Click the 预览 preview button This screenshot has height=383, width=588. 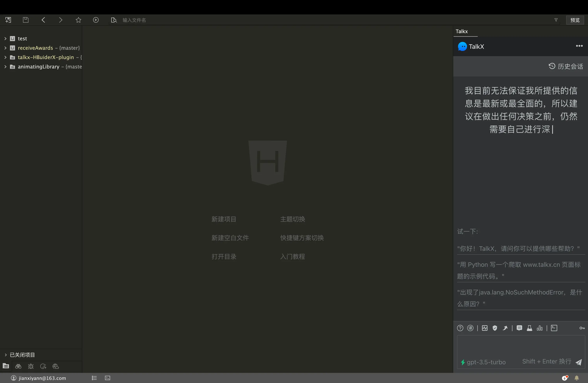click(575, 20)
